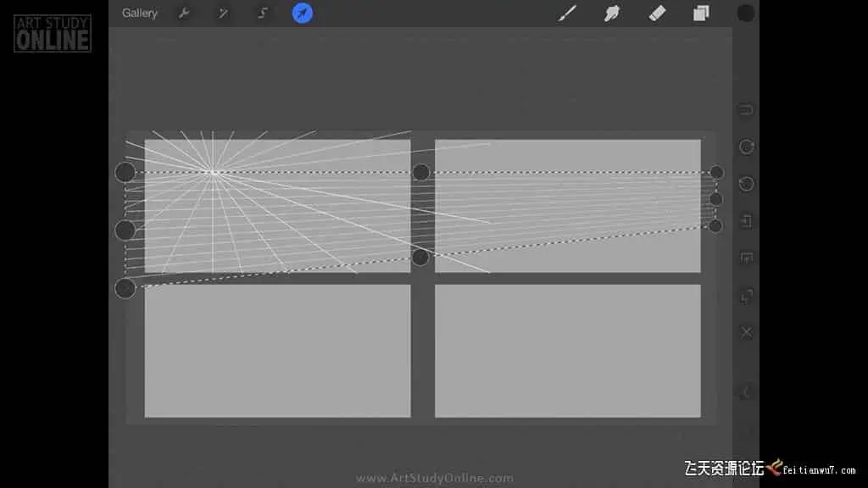Click the perspective grid vanishing point

coord(213,173)
